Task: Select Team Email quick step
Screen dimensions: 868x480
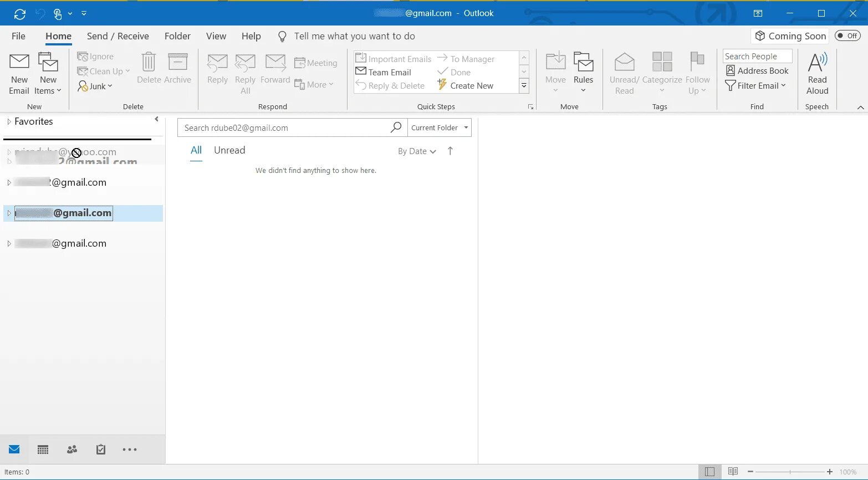Action: pyautogui.click(x=384, y=72)
